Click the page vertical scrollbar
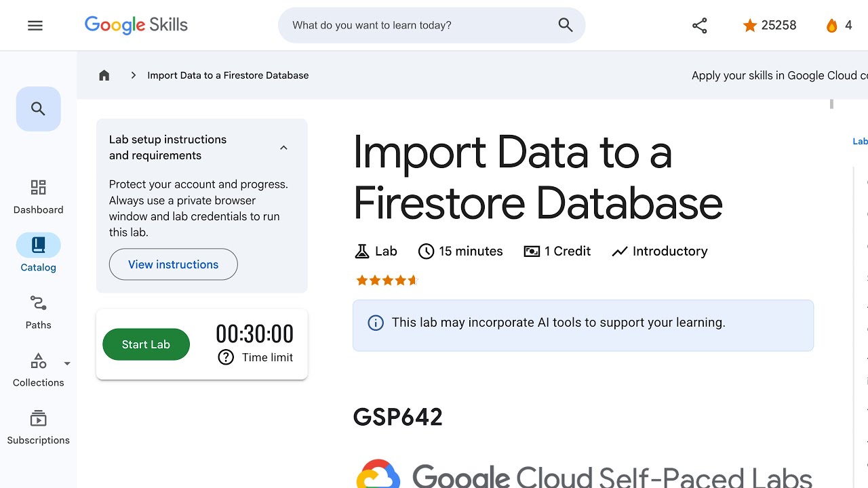 click(831, 104)
